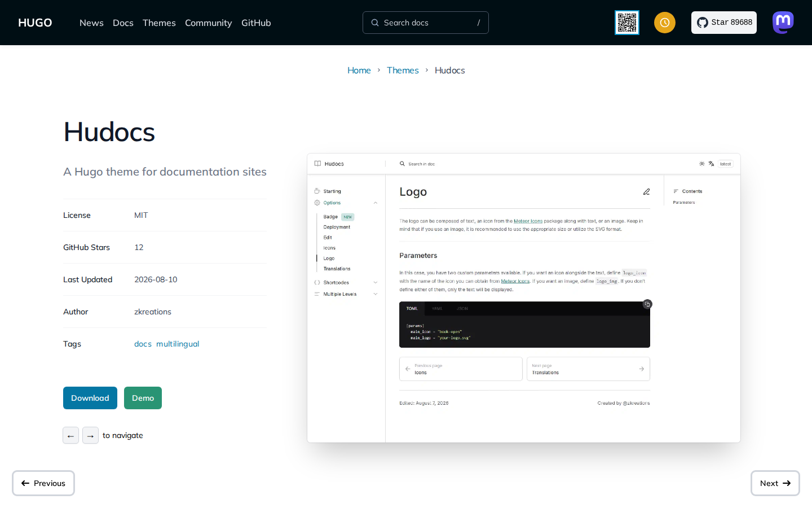Click the Hudocs page heading
Image resolution: width=812 pixels, height=508 pixels.
click(x=109, y=132)
